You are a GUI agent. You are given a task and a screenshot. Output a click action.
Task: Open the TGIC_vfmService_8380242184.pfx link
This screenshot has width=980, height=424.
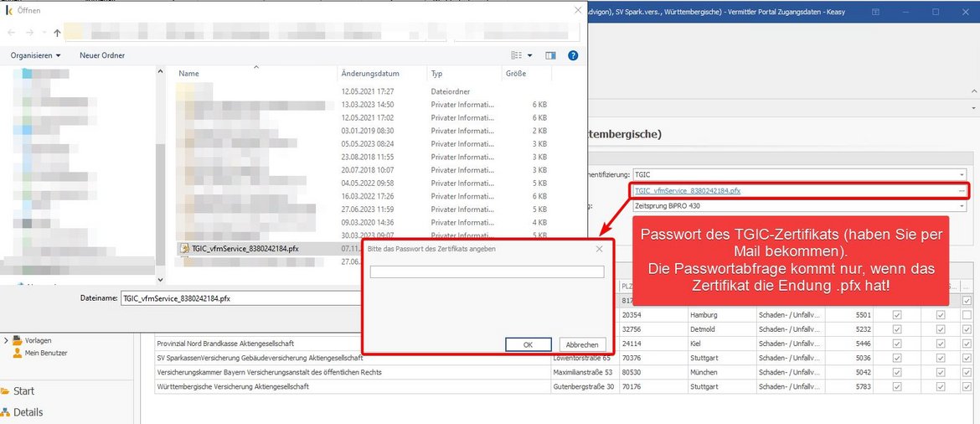(687, 190)
